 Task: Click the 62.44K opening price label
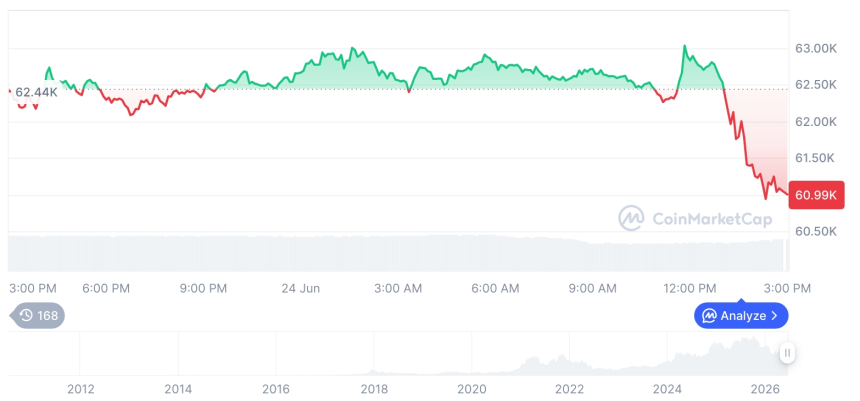coord(36,92)
